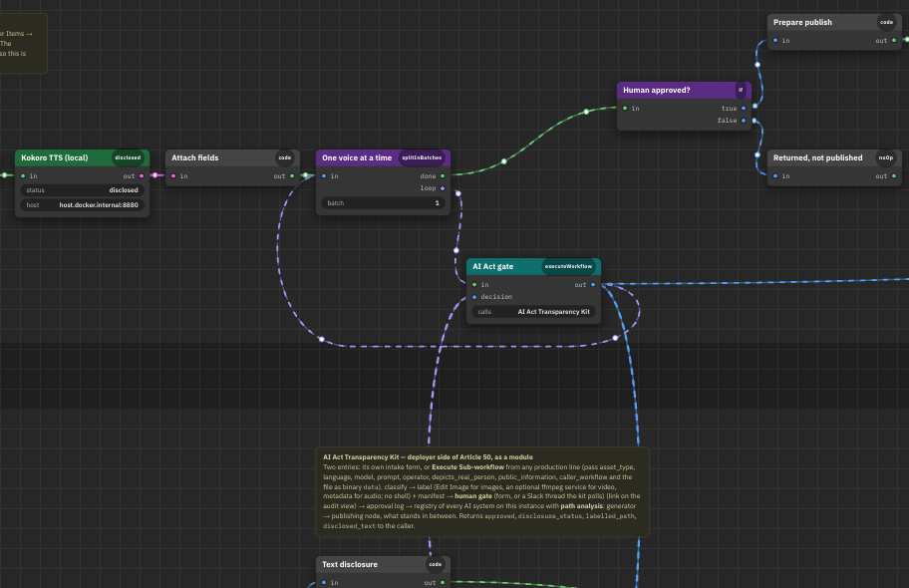This screenshot has width=909, height=588.
Task: Click the 'out' port of AI Act gate
Action: click(x=593, y=285)
